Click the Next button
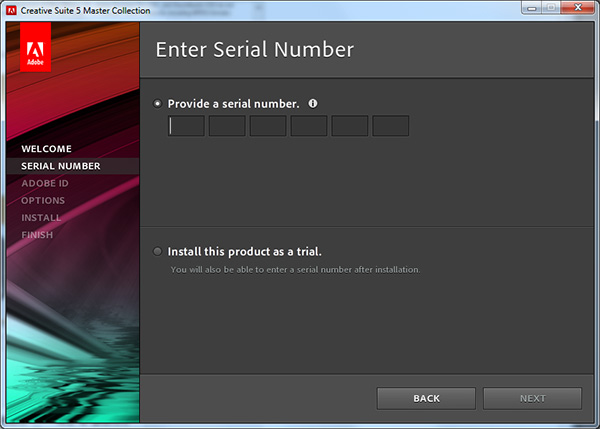Image resolution: width=600 pixels, height=429 pixels. pyautogui.click(x=532, y=398)
